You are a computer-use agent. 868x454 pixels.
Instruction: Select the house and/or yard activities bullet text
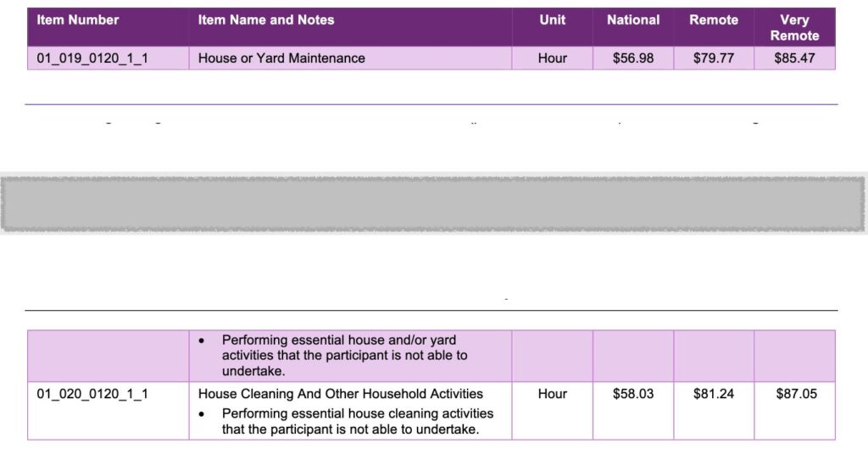click(343, 356)
